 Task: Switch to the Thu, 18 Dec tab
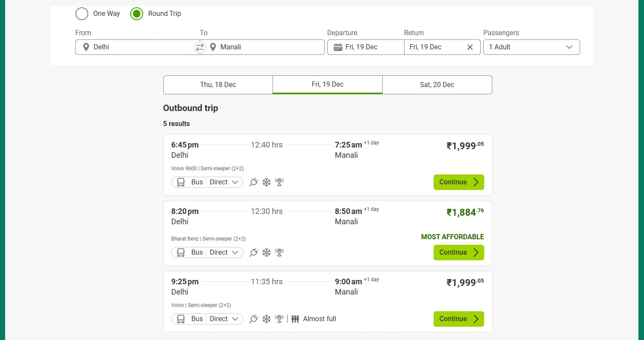(x=218, y=85)
